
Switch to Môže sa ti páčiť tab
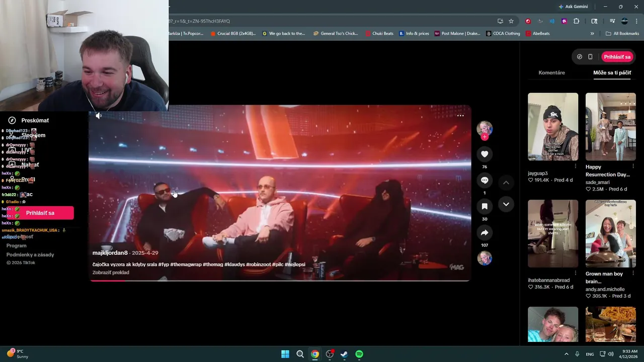click(612, 72)
